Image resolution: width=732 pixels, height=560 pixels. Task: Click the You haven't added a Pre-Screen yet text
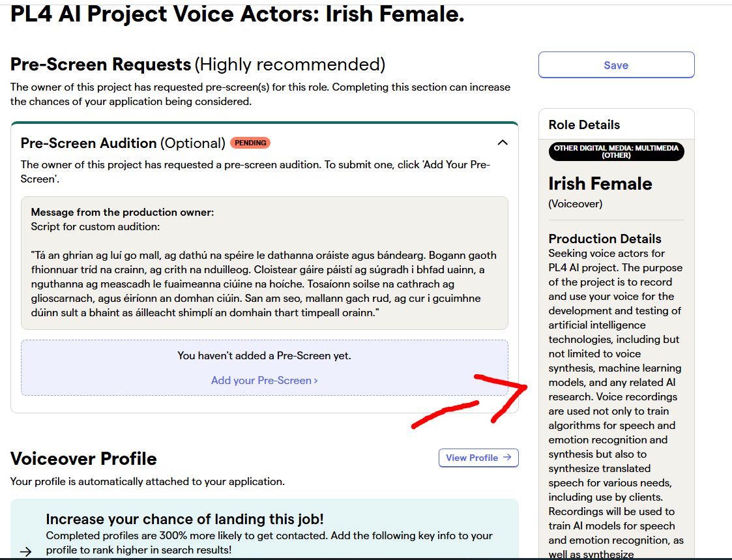(264, 355)
